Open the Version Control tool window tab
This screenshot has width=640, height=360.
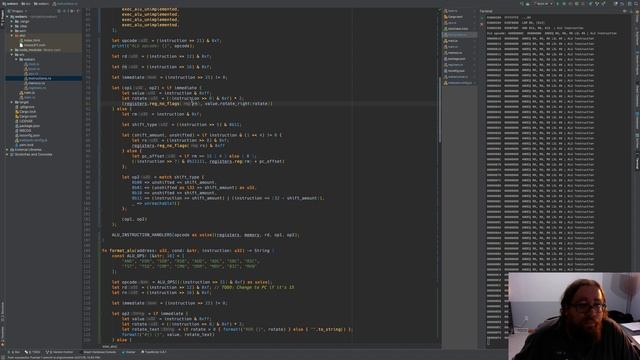(60, 352)
